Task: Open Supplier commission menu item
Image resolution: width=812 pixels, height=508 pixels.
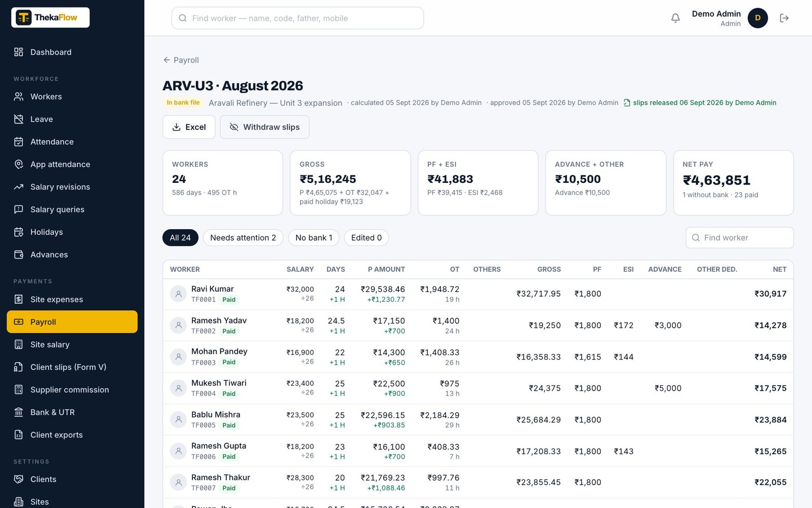Action: (72, 390)
